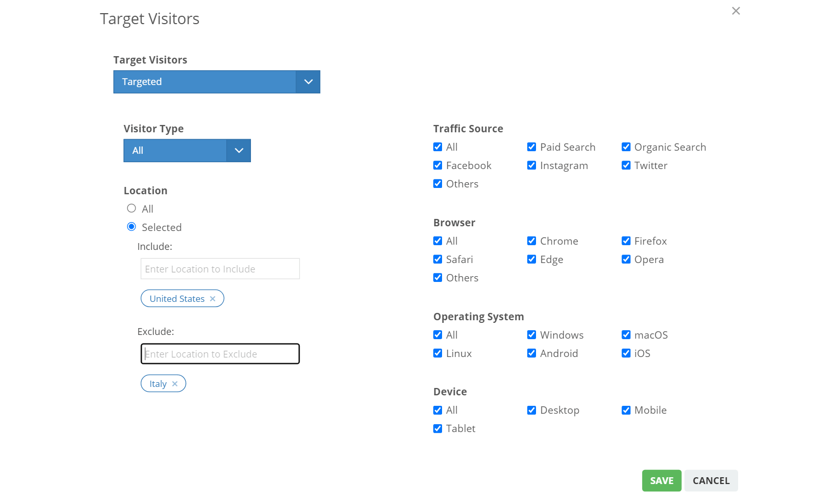
Task: Toggle Traffic Source All checkbox
Action: [437, 147]
